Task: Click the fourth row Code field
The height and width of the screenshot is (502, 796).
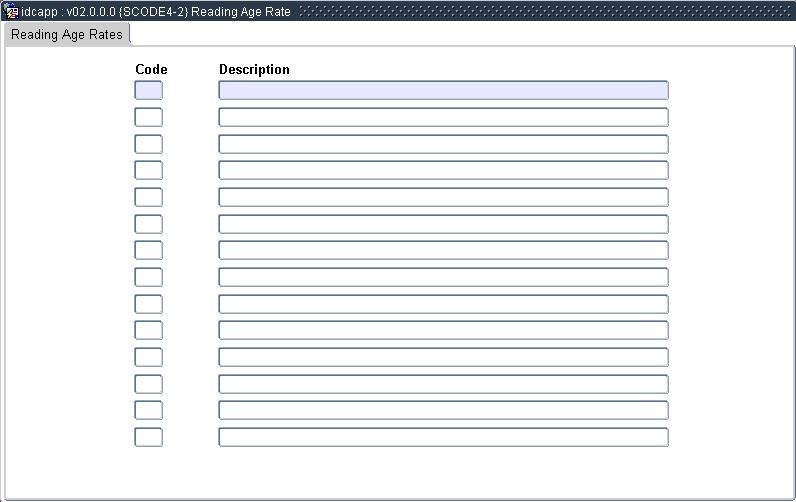Action: pyautogui.click(x=148, y=170)
